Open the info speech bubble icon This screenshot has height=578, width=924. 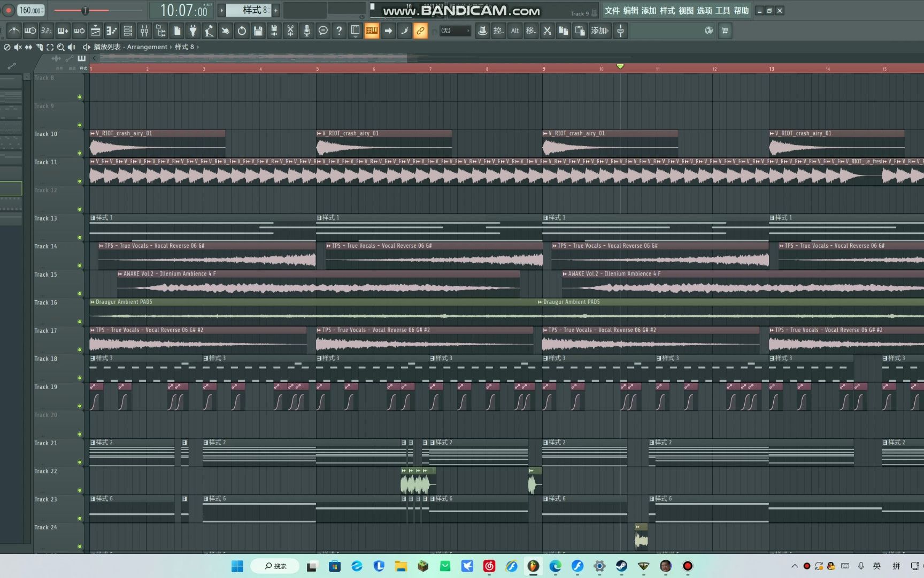323,31
